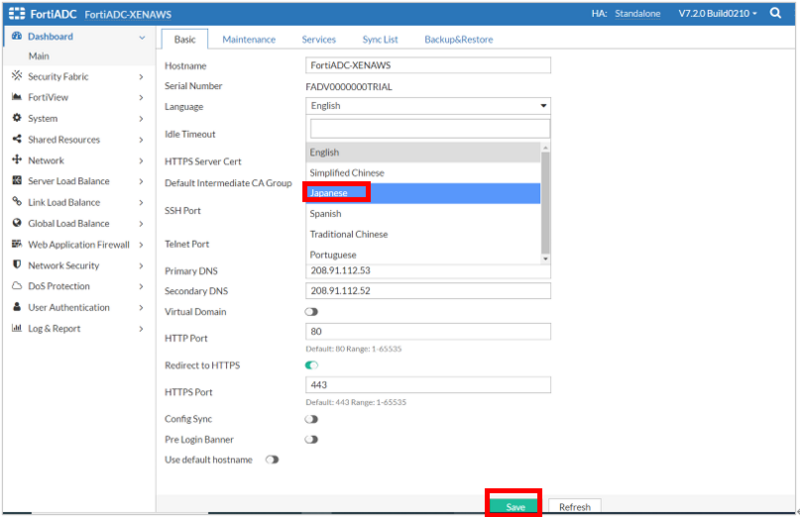Click the Refresh button
This screenshot has width=800, height=517.
click(574, 506)
